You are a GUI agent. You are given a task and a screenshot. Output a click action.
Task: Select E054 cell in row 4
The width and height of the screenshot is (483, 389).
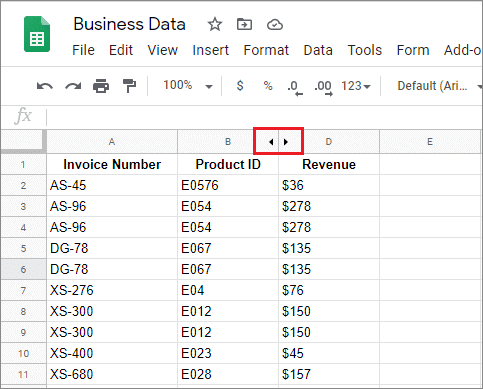[x=228, y=227]
